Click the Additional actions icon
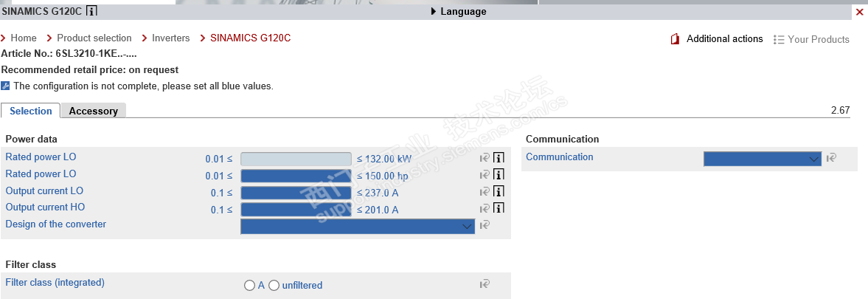Screen dimensions: 868x299 [x=675, y=39]
